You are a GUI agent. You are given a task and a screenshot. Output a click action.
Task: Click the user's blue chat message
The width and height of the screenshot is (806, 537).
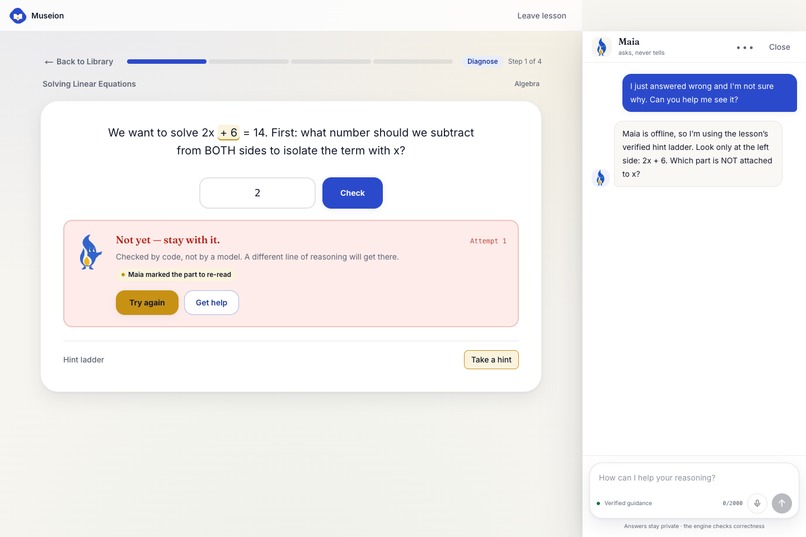(x=709, y=93)
